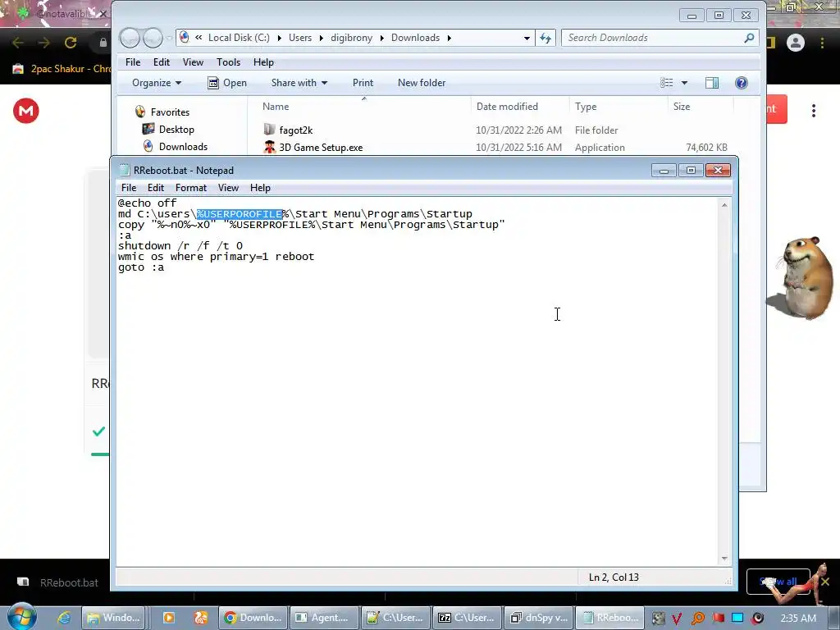Click Local Disk (C:) breadcrumb

pos(239,38)
